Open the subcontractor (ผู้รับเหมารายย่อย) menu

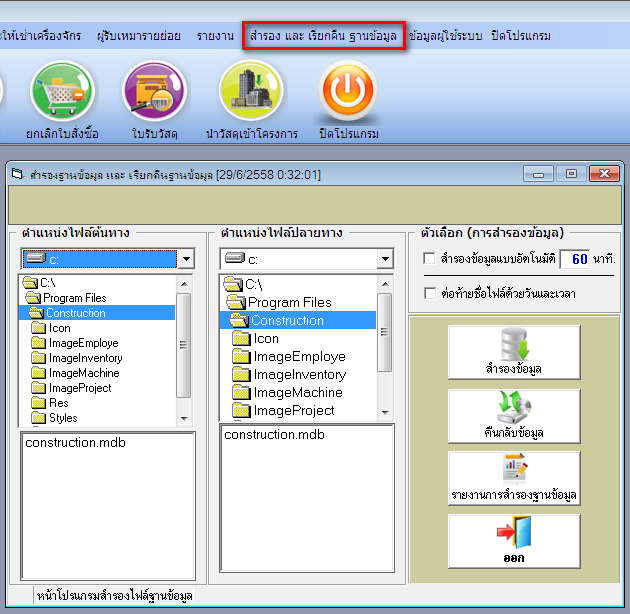click(x=139, y=36)
